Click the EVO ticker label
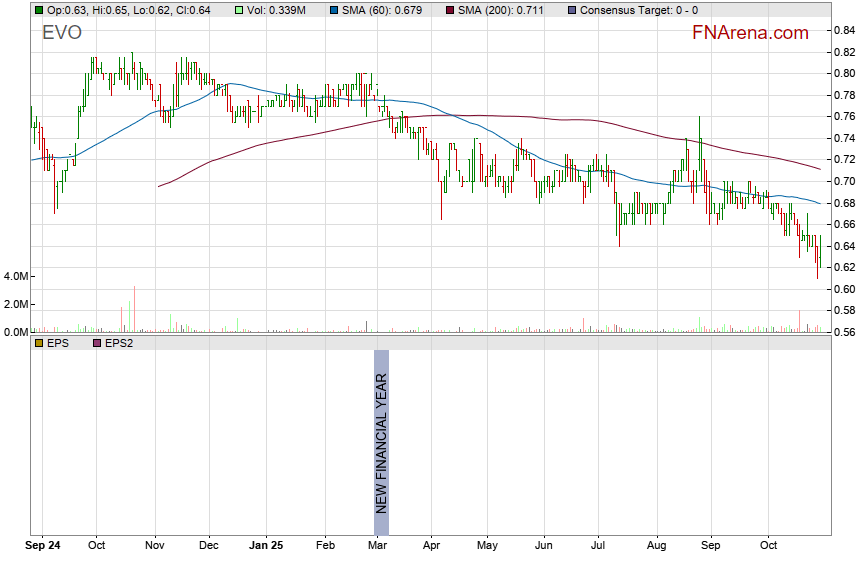This screenshot has width=859, height=566. (62, 33)
